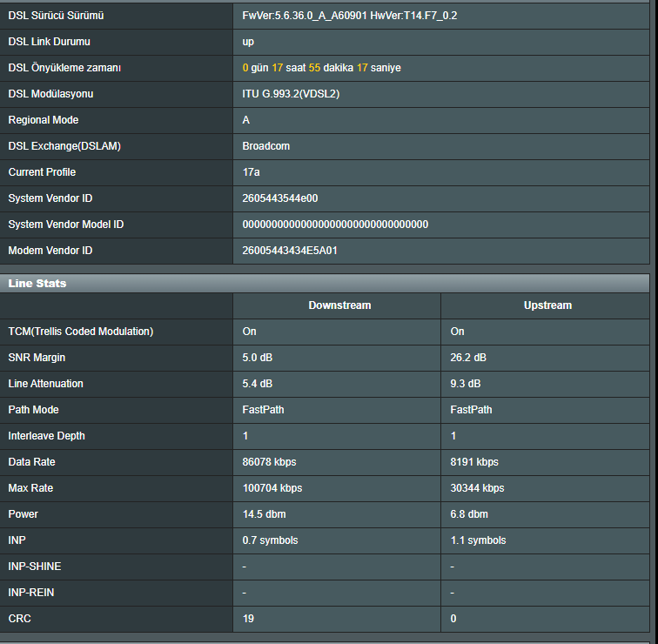658x644 pixels.
Task: Click the ITU G.993.2(VDSL2) modulation value
Action: pyautogui.click(x=291, y=94)
